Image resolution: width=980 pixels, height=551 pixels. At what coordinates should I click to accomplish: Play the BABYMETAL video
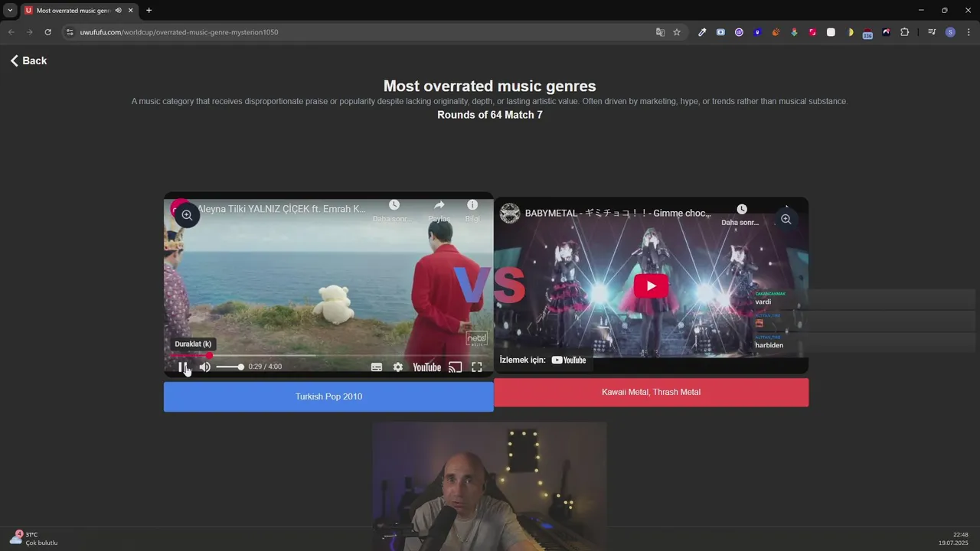tap(651, 286)
